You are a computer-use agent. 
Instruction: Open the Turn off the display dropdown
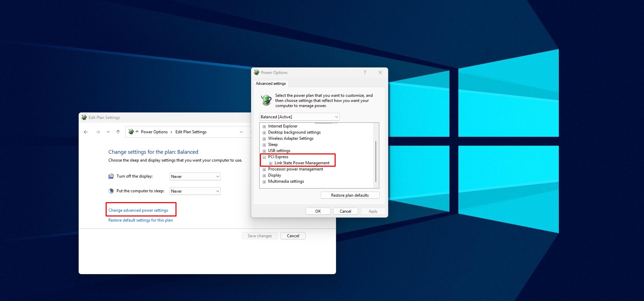click(195, 177)
